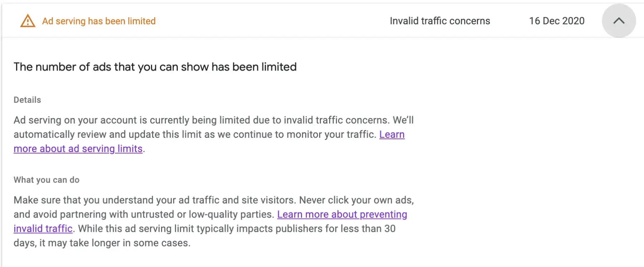This screenshot has height=267, width=644.
Task: Click the underlined "invalid traffic" link text
Action: pyautogui.click(x=43, y=229)
